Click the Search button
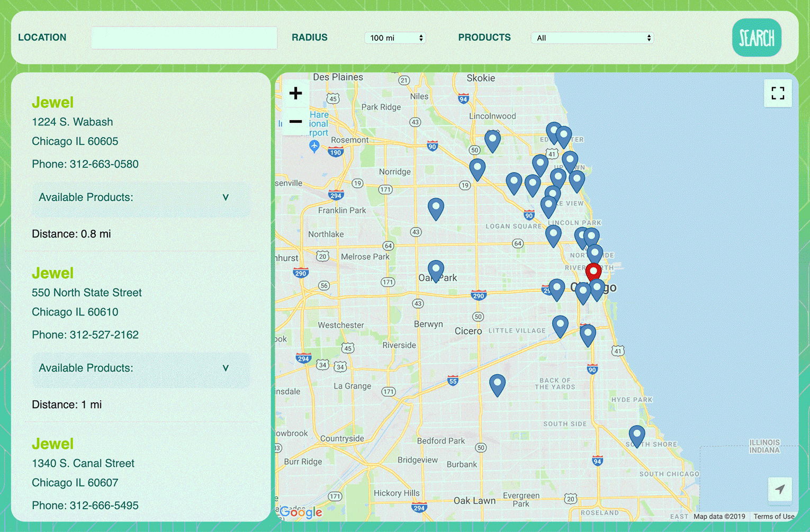 757,38
